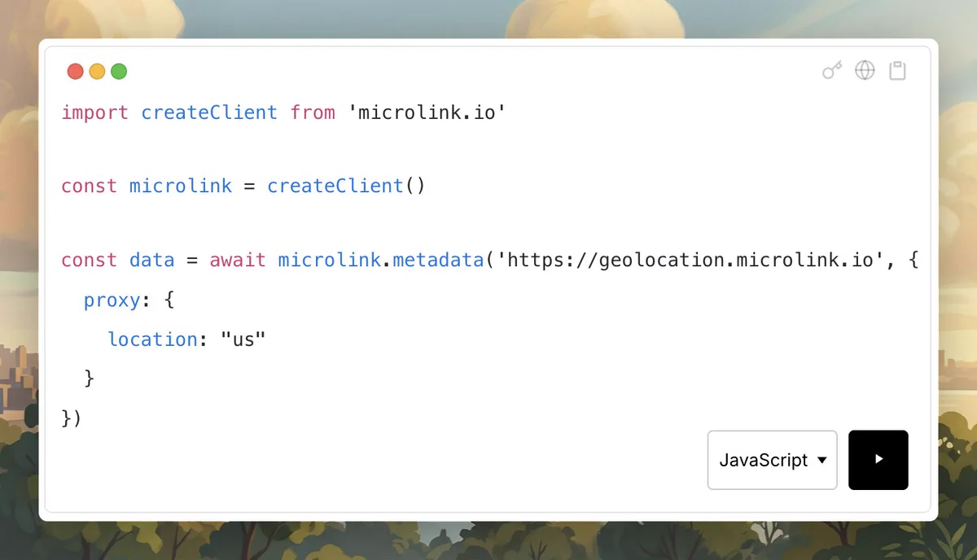Click the 'await' keyword
Viewport: 977px width, 560px height.
238,260
